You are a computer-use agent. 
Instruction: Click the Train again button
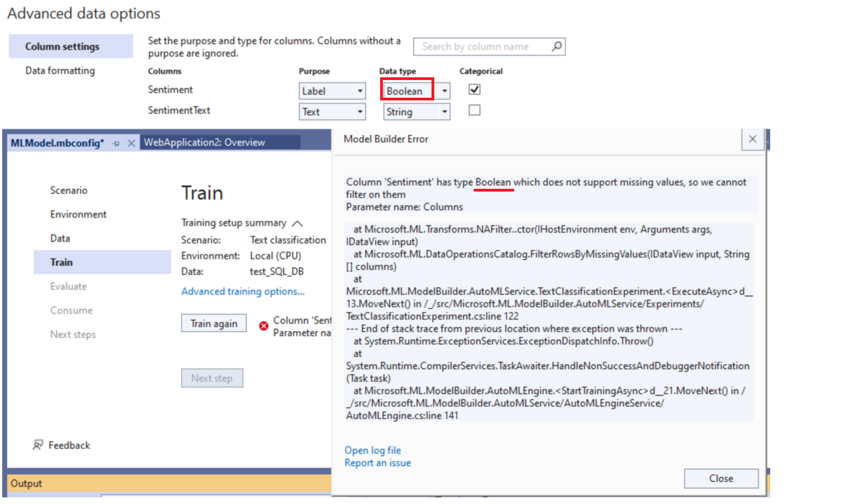coord(214,323)
